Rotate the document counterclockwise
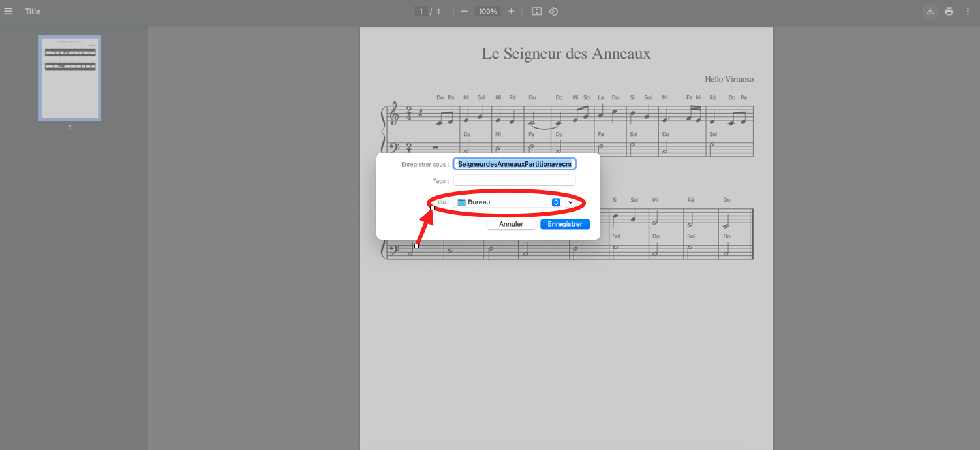This screenshot has width=980, height=450. tap(553, 11)
